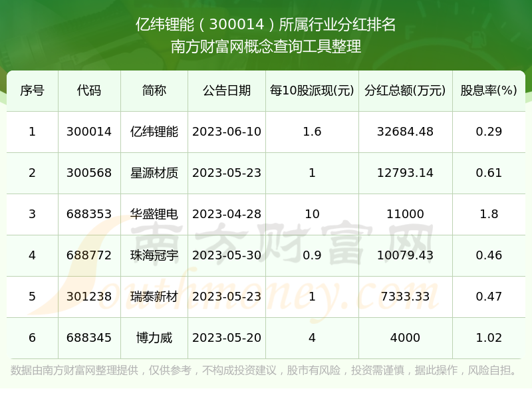Click the per-10-share payout 0.9

[312, 255]
